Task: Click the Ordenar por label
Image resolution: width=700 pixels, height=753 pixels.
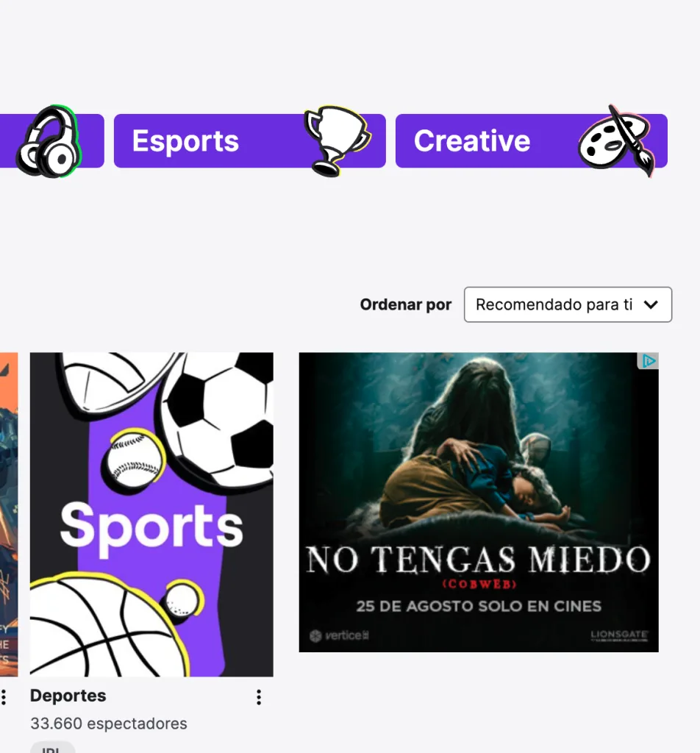Action: click(406, 304)
